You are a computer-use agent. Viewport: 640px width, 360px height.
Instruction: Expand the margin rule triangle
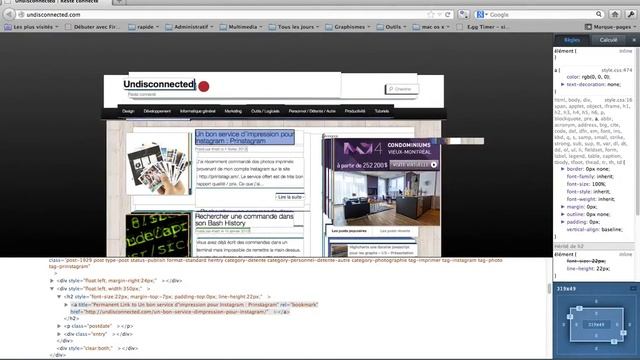pos(562,207)
